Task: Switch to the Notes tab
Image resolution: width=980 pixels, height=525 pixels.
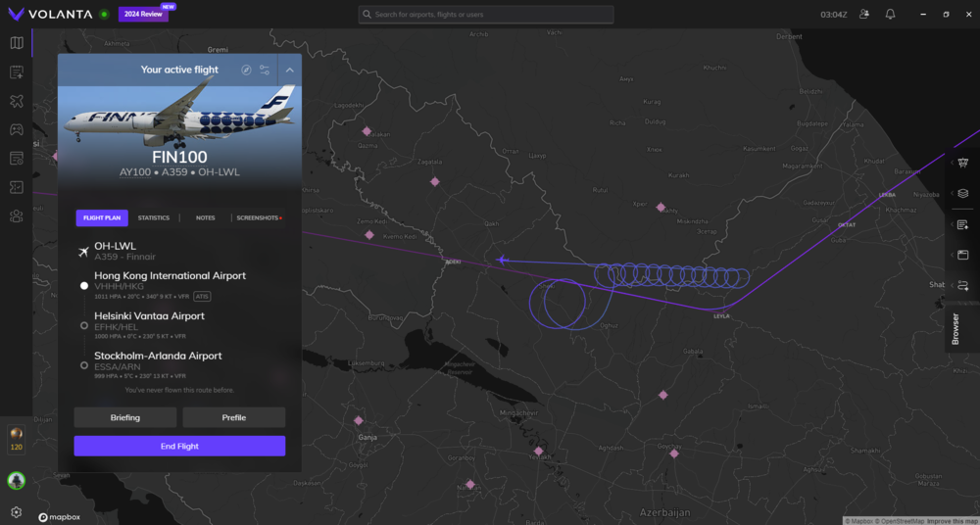Action: 205,217
